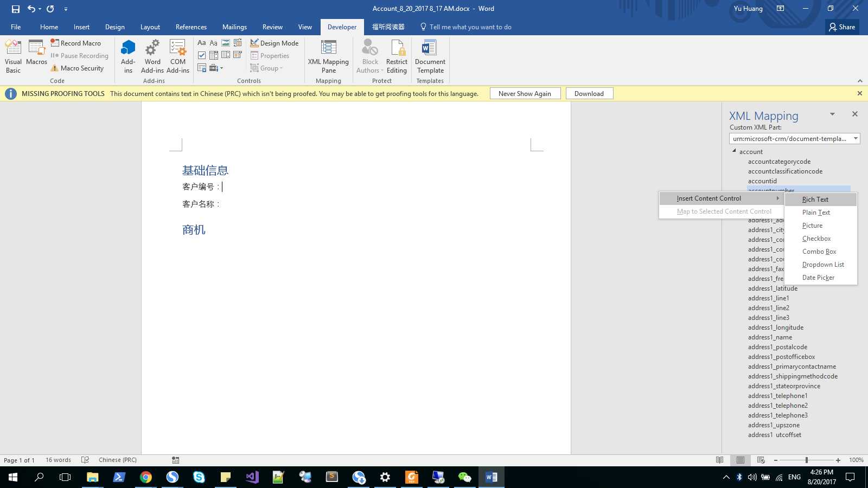The width and height of the screenshot is (868, 488).
Task: Open the Custom XML Part dropdown
Action: [x=856, y=138]
